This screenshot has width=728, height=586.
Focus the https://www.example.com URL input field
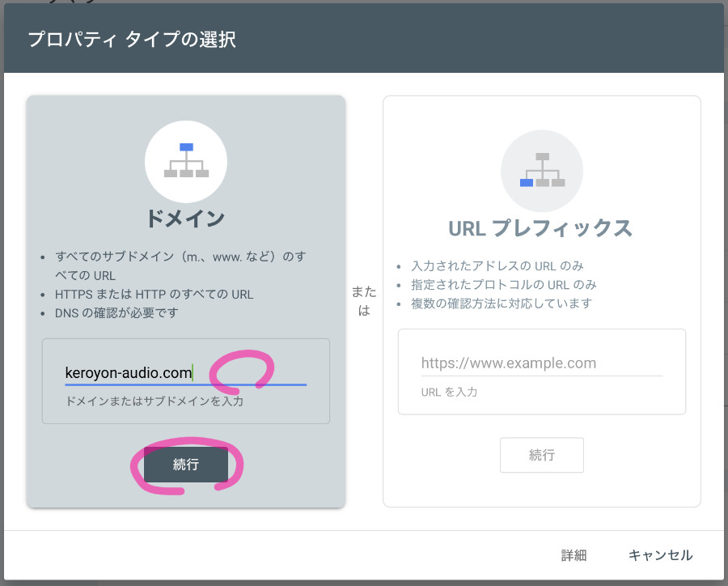coord(541,363)
